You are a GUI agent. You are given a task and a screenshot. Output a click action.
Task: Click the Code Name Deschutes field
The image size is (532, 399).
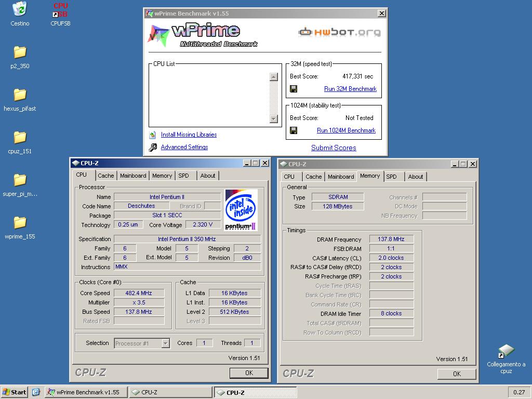[x=141, y=206]
